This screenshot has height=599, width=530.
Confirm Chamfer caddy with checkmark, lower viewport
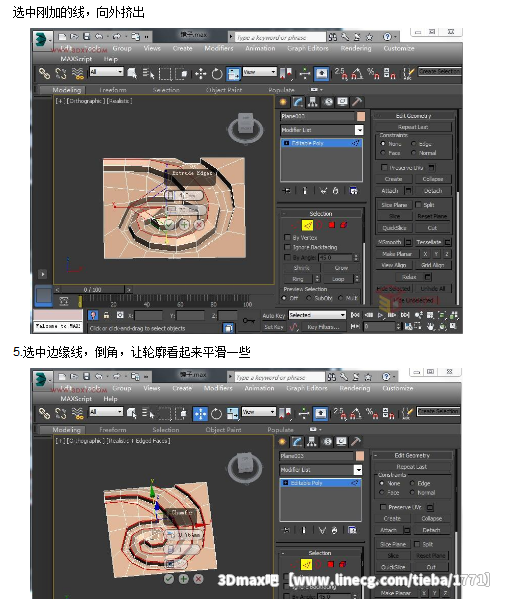coord(169,579)
